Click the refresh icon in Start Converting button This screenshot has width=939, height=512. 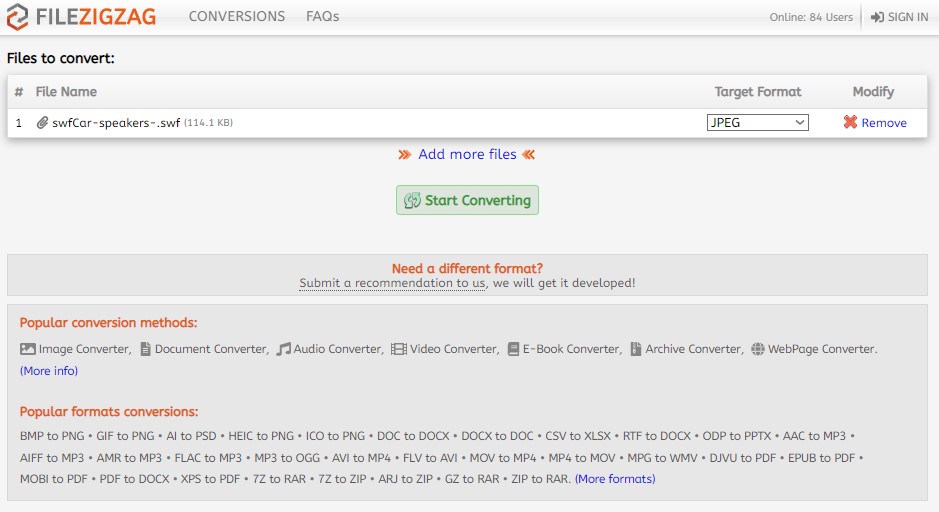point(412,200)
